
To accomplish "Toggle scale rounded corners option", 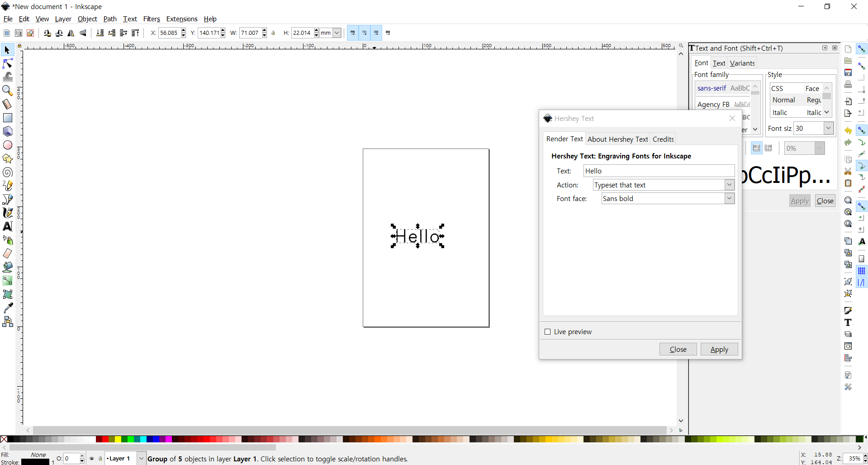I will 365,33.
